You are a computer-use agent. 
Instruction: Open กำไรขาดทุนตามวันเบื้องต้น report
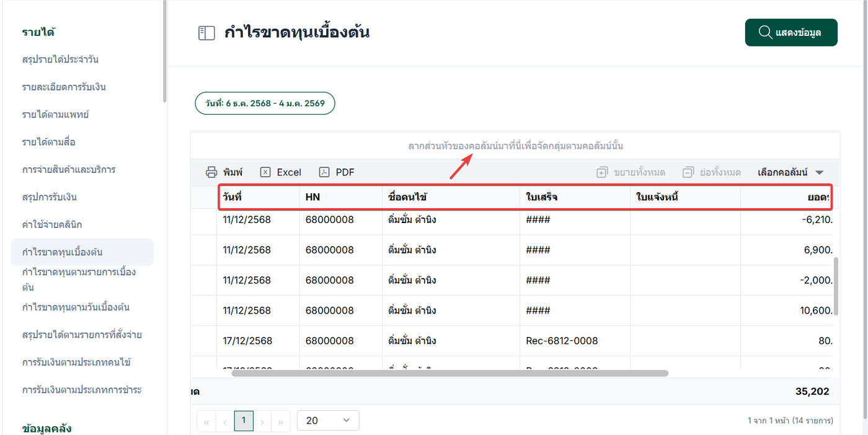(x=76, y=307)
